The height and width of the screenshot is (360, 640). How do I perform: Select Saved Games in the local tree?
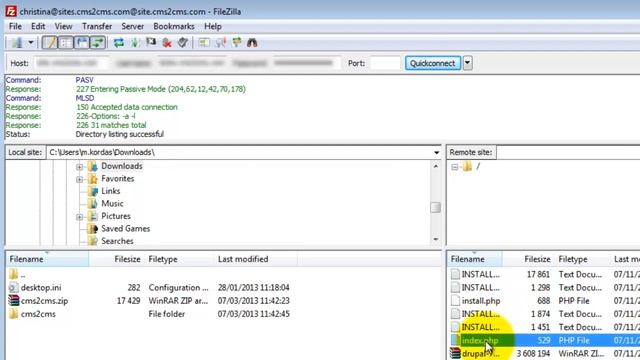125,229
